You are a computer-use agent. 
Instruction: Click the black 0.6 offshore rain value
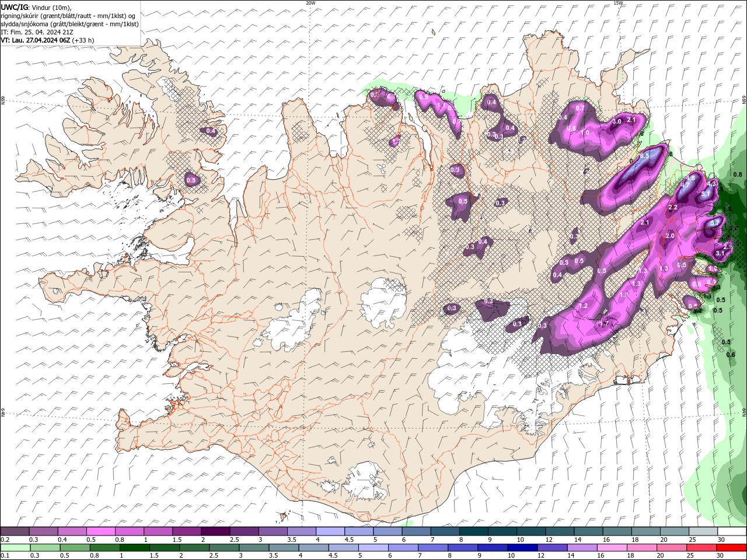point(731,354)
